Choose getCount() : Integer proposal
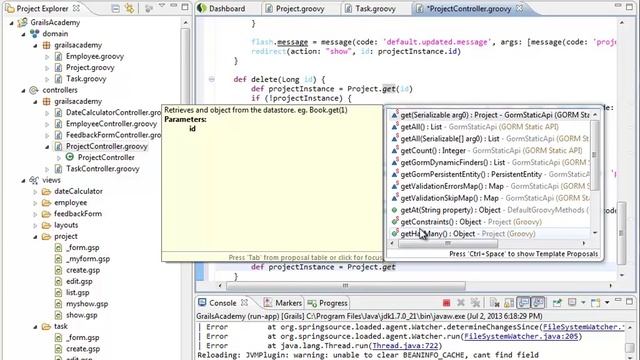 (x=490, y=151)
